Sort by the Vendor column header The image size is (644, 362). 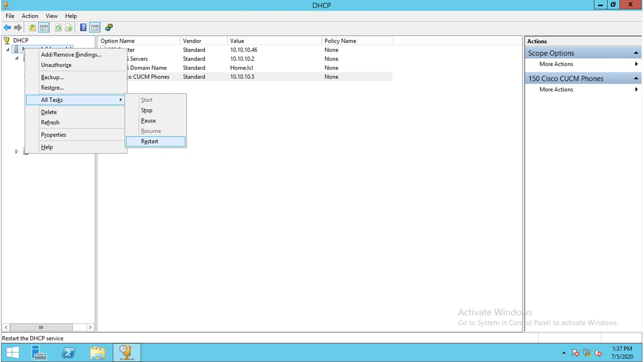[204, 41]
